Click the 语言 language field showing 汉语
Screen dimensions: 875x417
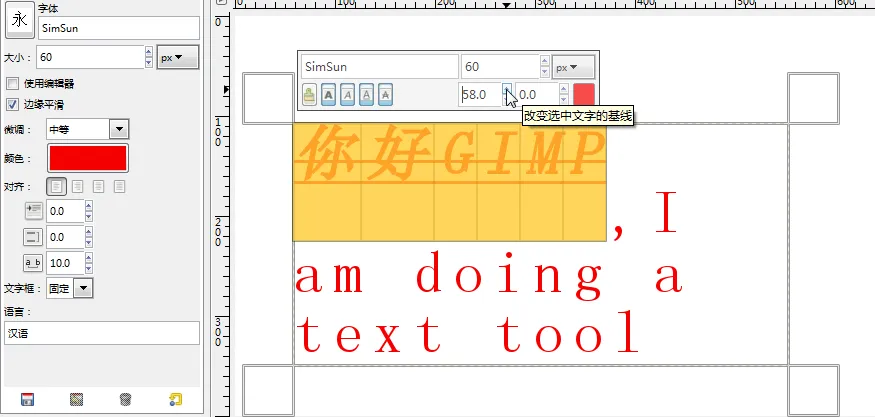tap(102, 333)
